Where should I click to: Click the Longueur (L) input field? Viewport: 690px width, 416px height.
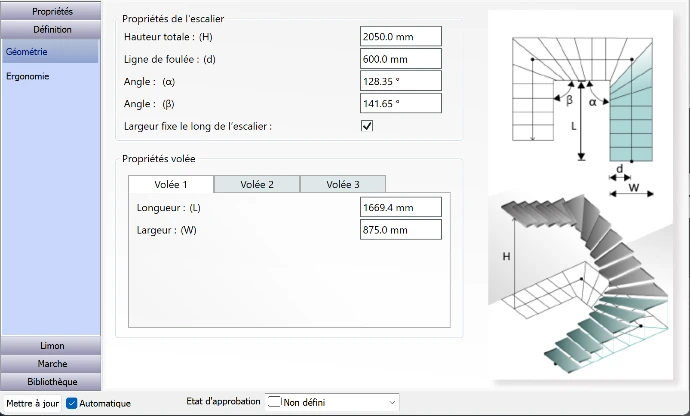point(400,208)
